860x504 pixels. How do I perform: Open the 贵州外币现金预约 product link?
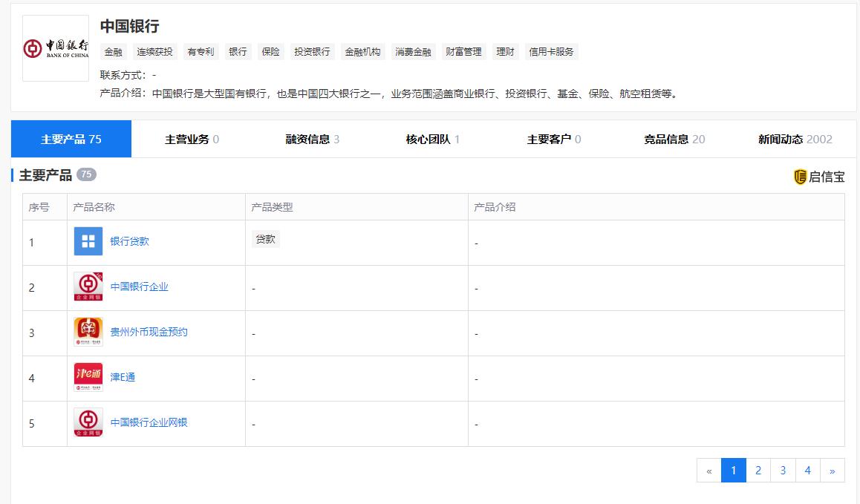[x=149, y=332]
